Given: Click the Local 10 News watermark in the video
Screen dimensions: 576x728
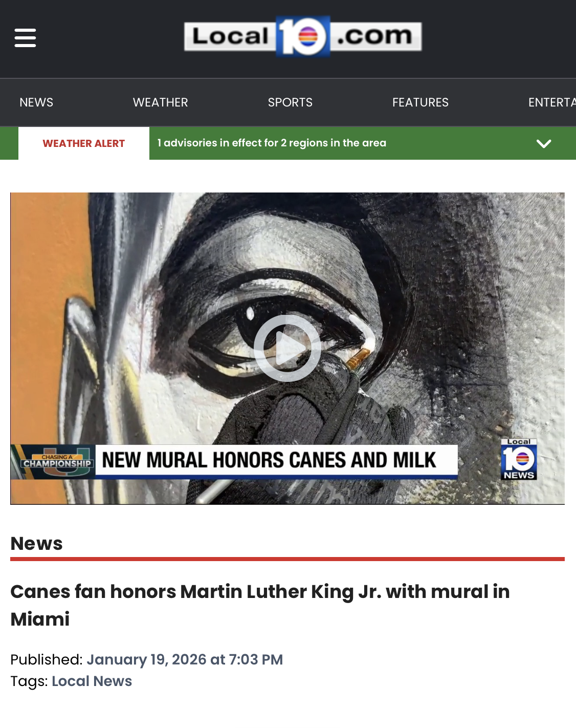Looking at the screenshot, I should point(519,459).
